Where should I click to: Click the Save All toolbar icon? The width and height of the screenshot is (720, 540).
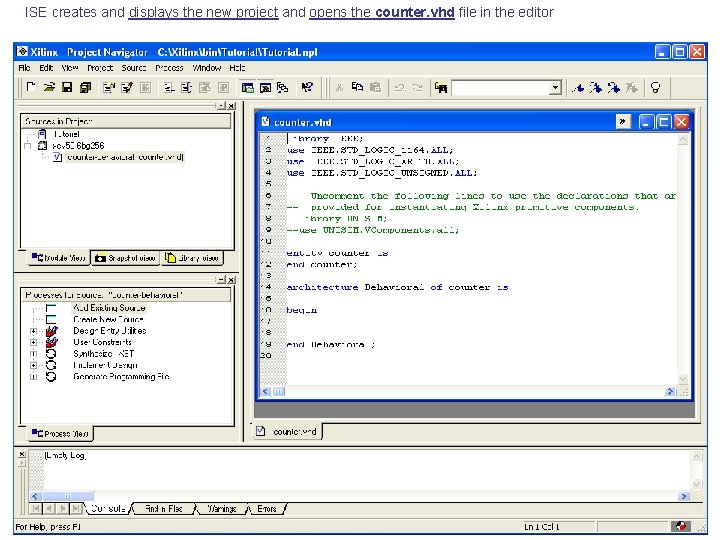point(85,87)
